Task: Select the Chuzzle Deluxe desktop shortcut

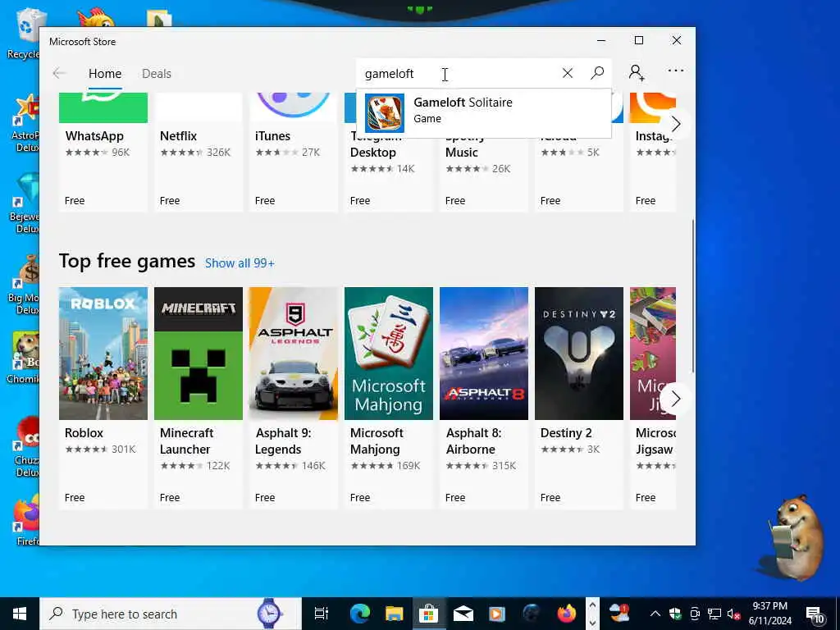Action: pyautogui.click(x=25, y=447)
